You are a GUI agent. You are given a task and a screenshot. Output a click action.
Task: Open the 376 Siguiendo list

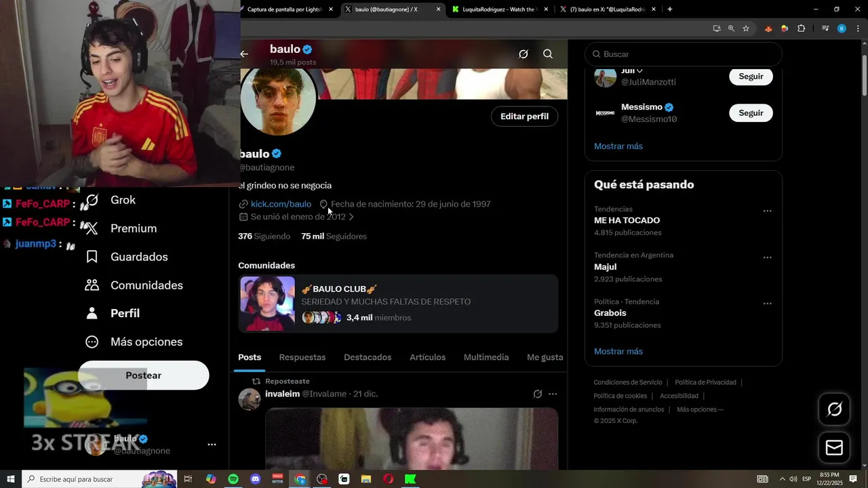coord(264,237)
